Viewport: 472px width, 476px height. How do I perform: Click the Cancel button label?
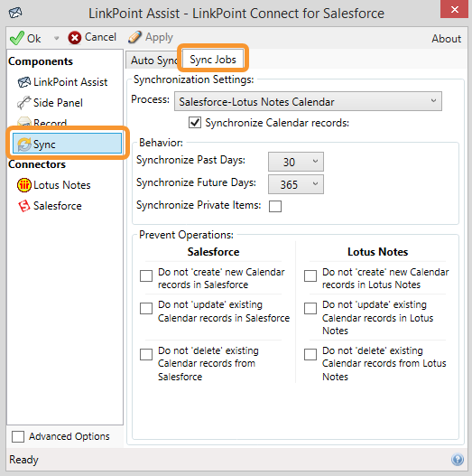(100, 37)
